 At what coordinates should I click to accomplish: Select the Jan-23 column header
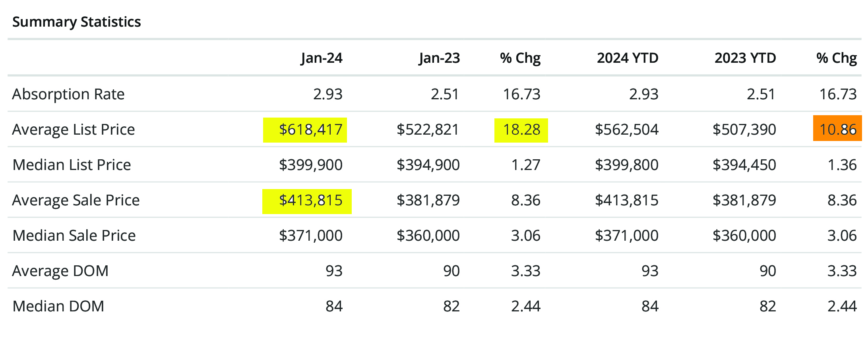pos(439,58)
